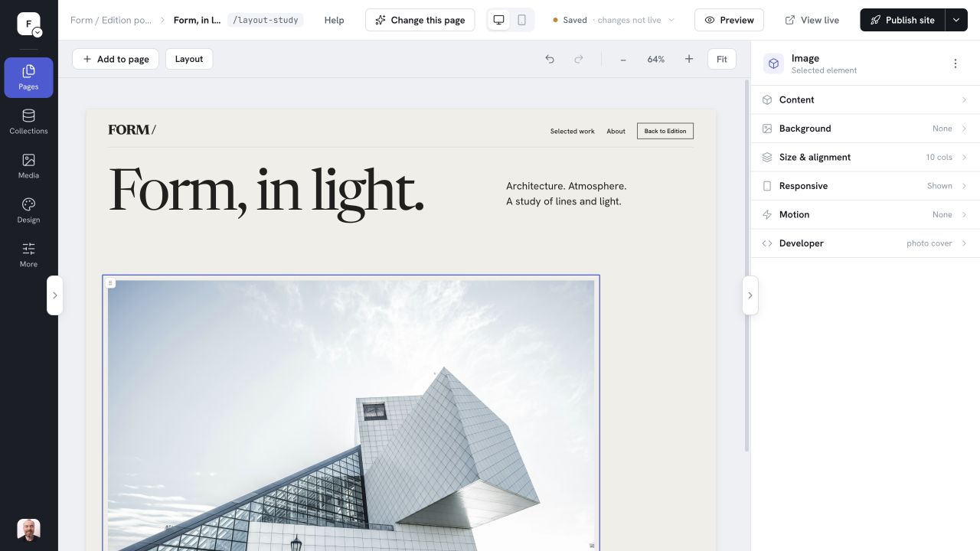
Task: Open the Content properties row
Action: 865,99
